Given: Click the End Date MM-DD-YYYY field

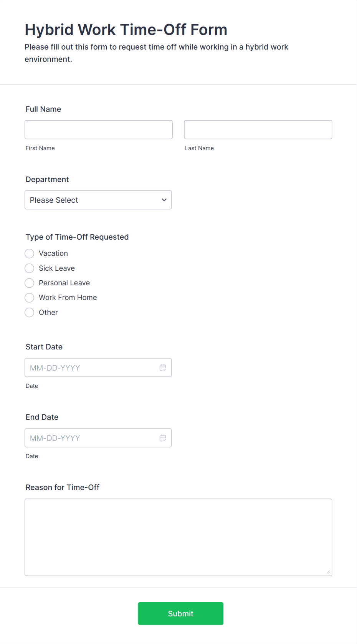Looking at the screenshot, I should (88, 438).
